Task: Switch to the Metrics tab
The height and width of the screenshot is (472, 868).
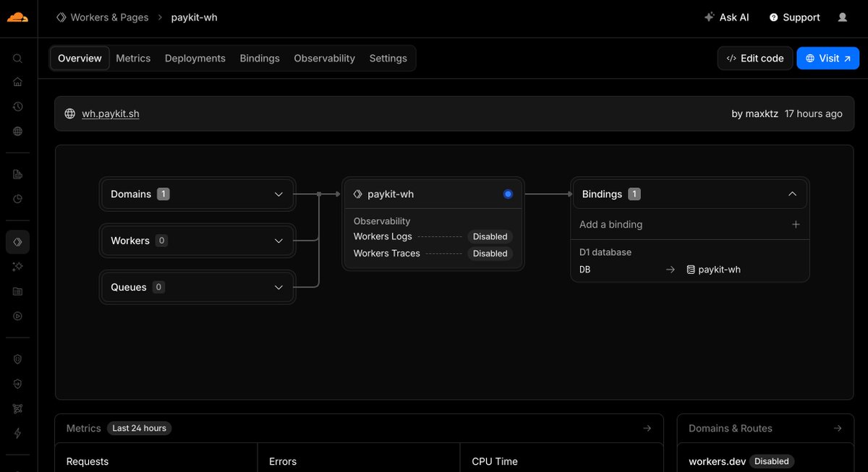Action: pyautogui.click(x=133, y=59)
